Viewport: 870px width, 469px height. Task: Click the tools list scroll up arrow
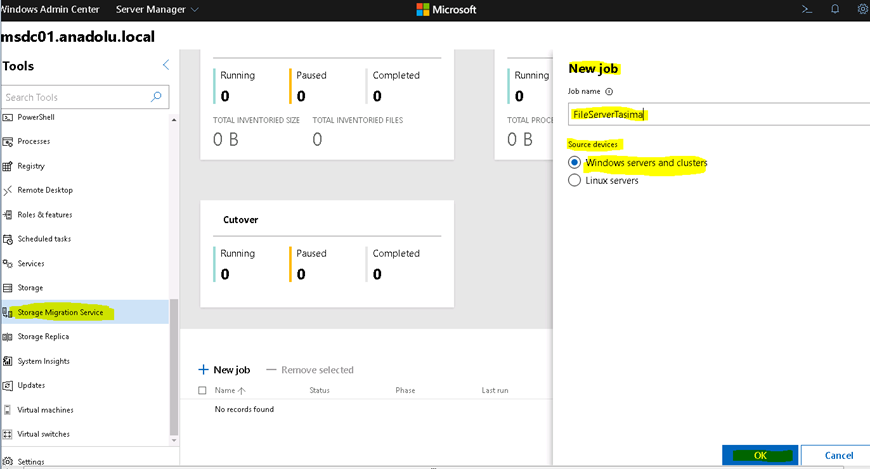(174, 119)
